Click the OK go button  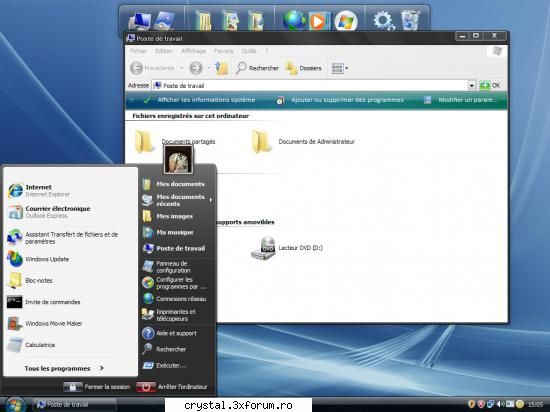click(x=490, y=85)
